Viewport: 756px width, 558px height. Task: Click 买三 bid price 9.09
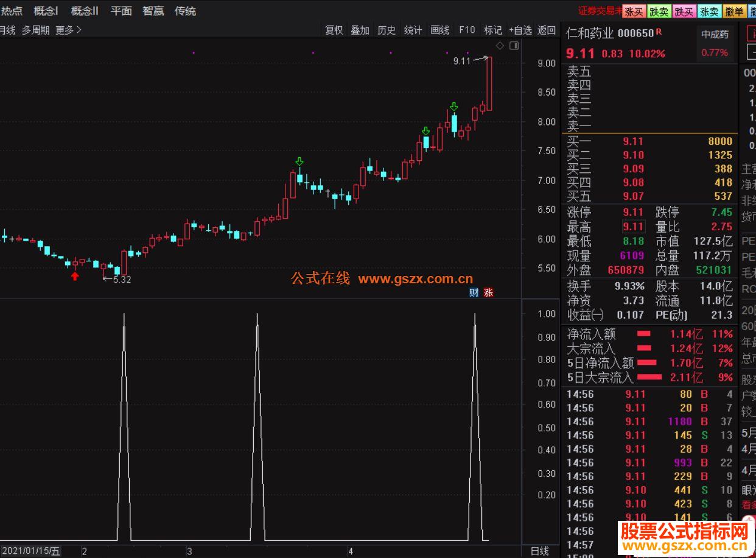coord(633,169)
